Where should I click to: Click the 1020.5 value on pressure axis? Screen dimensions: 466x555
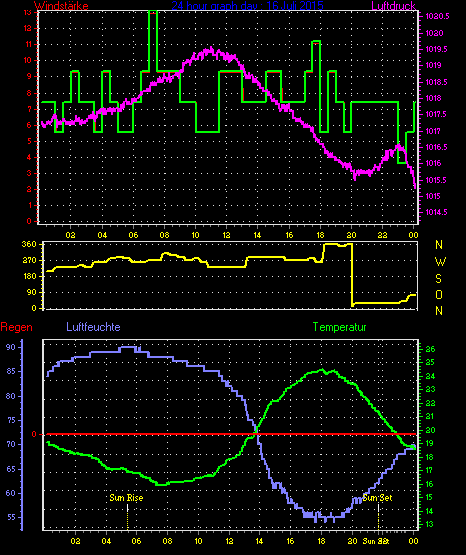tap(437, 16)
